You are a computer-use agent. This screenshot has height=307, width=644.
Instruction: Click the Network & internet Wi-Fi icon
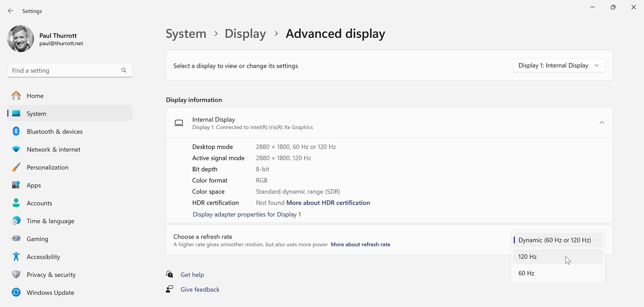tap(16, 149)
